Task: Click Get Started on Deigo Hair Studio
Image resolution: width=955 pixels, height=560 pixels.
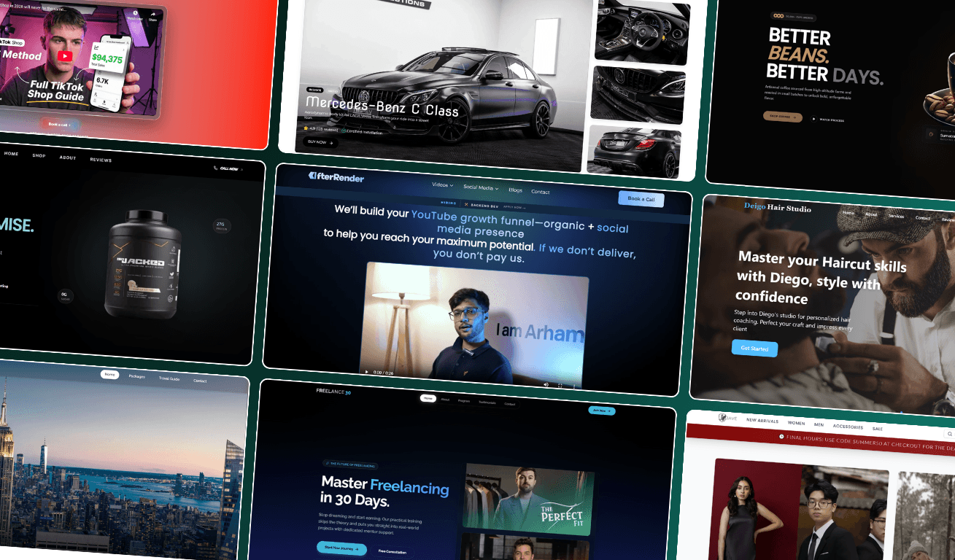Action: (x=754, y=349)
